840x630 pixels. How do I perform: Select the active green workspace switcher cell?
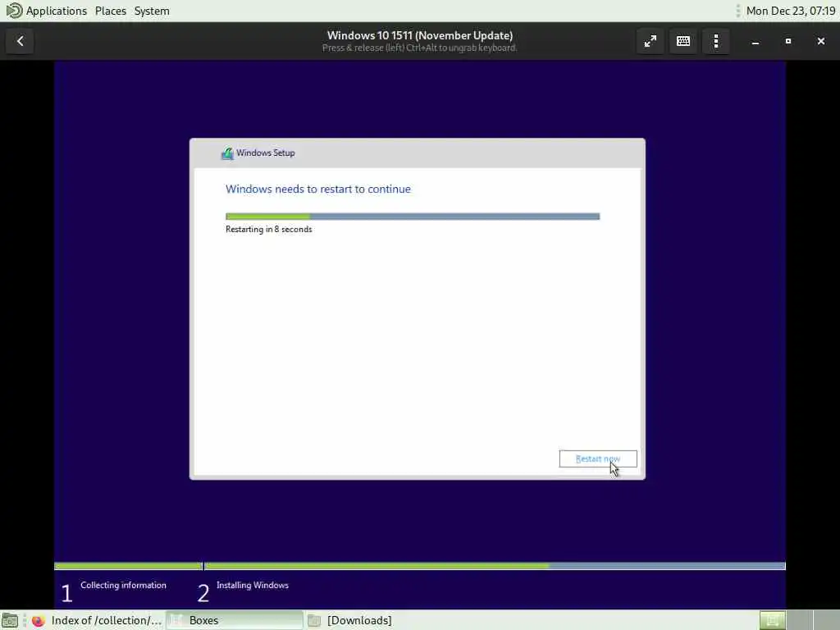point(773,620)
